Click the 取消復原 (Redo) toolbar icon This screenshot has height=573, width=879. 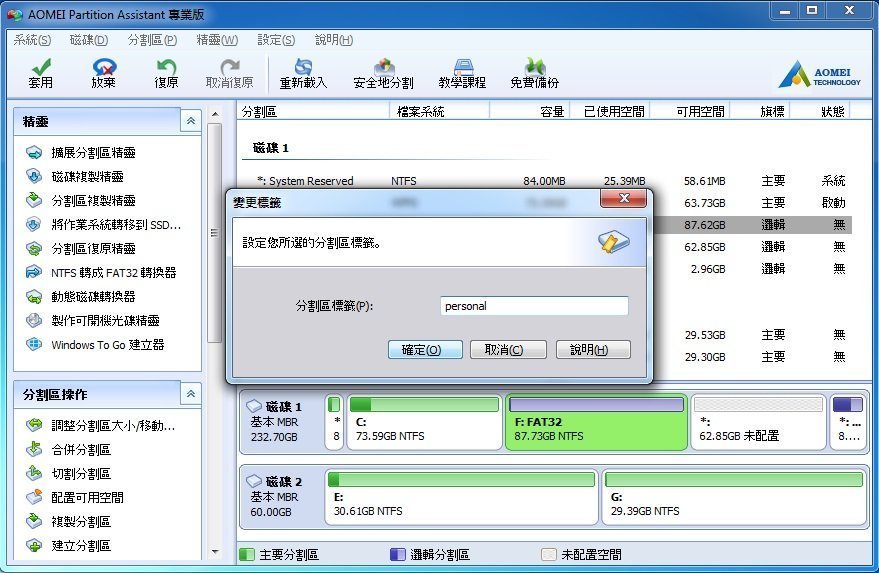coord(229,74)
